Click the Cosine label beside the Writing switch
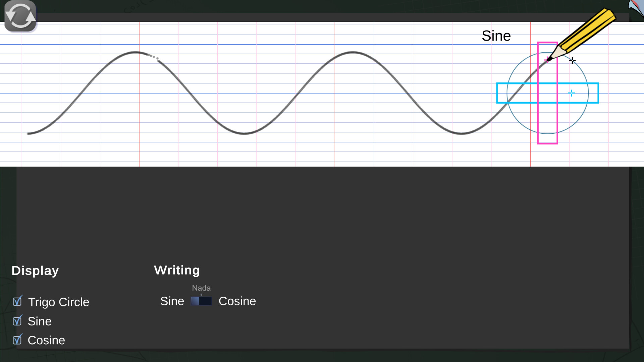Viewport: 644px width, 362px height. (x=237, y=301)
